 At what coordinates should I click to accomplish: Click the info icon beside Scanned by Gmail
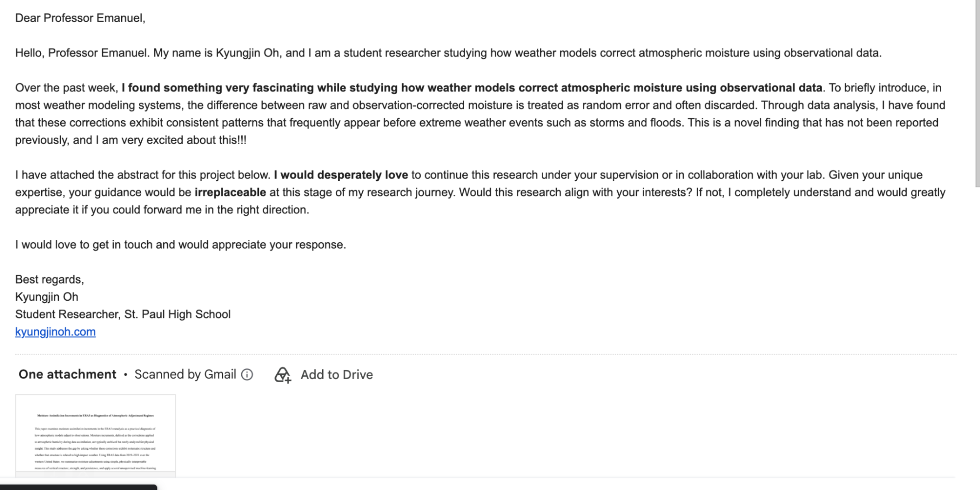(x=248, y=375)
